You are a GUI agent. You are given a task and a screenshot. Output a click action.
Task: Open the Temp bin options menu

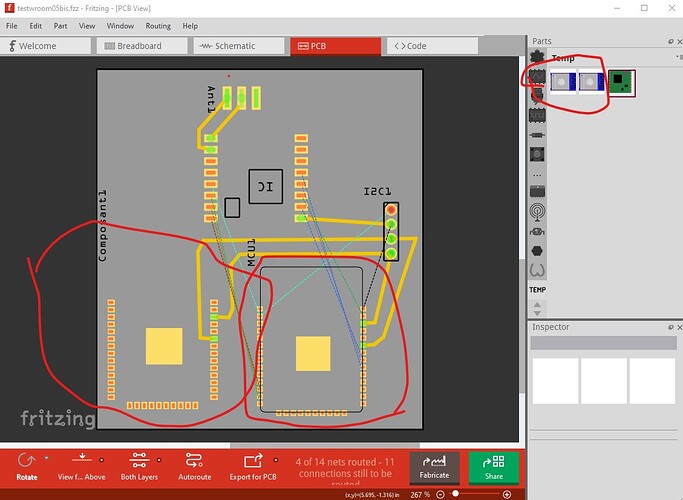(679, 57)
